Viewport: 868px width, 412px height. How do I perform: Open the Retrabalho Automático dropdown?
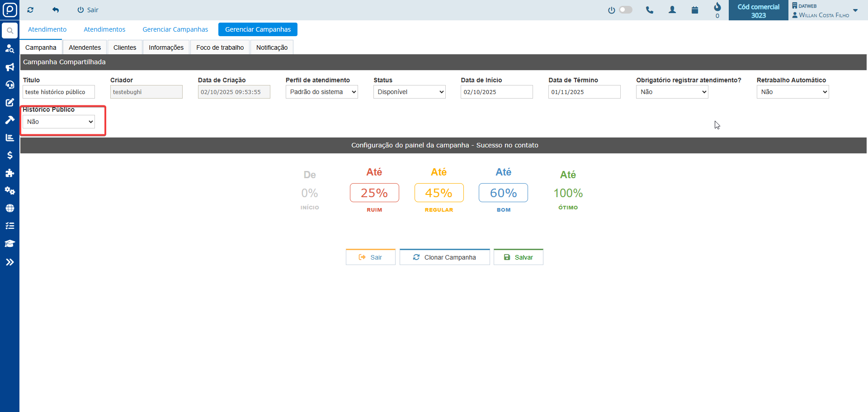click(x=793, y=92)
